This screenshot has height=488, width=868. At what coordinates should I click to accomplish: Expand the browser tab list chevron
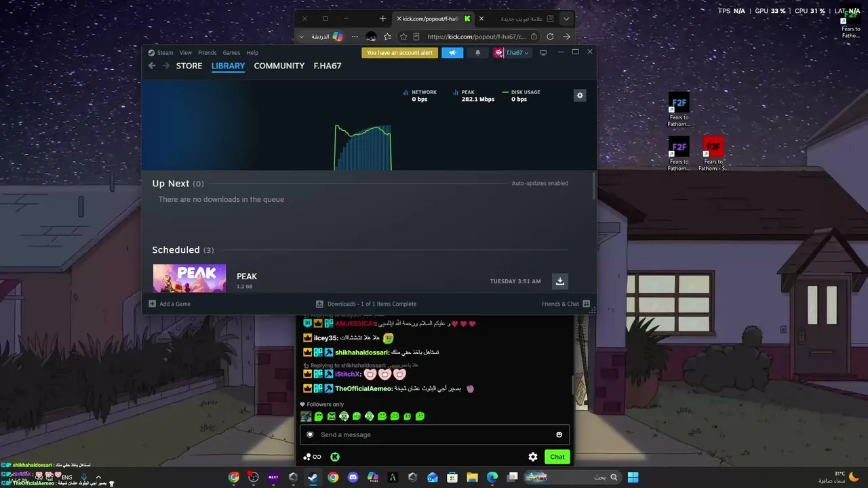click(x=566, y=19)
